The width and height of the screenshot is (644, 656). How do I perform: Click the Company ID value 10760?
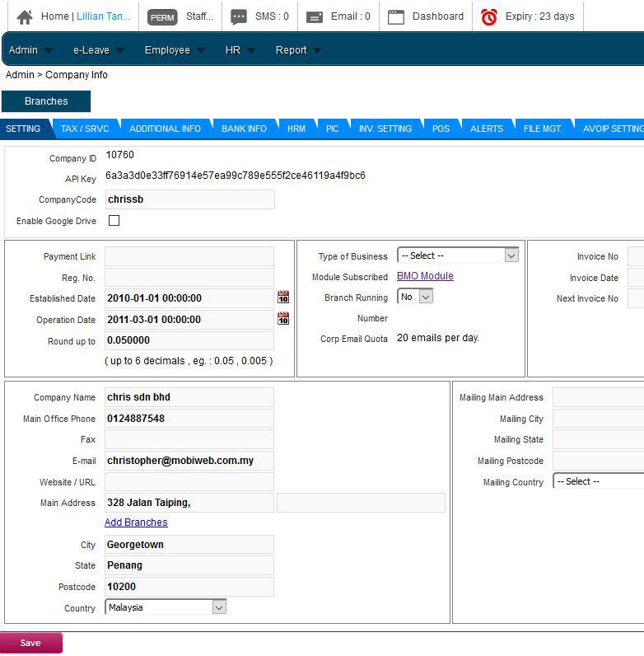tap(120, 155)
